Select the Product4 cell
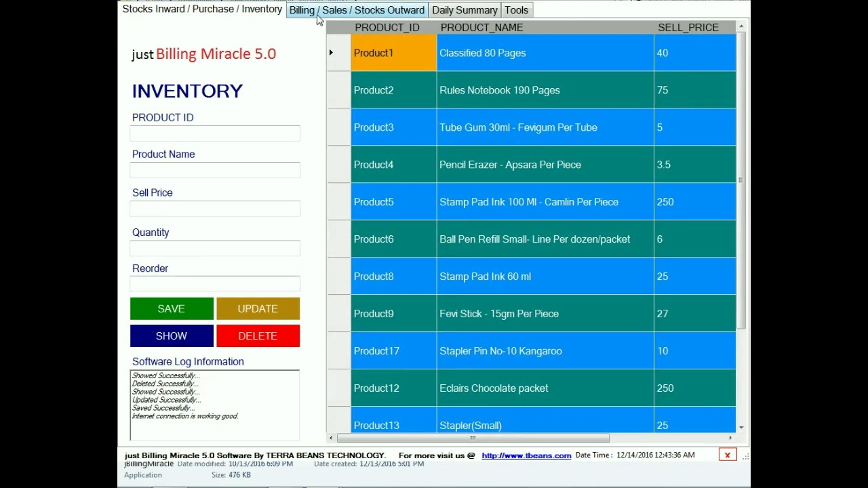This screenshot has height=488, width=868. [393, 165]
